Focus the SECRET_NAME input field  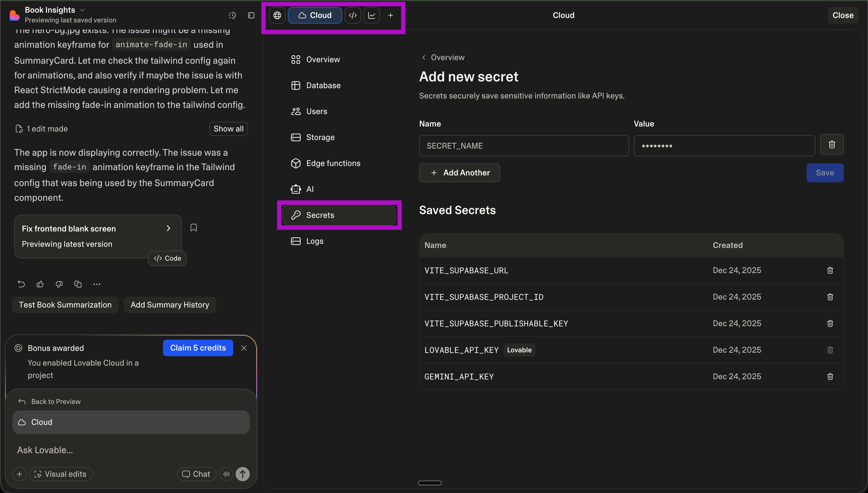(524, 146)
